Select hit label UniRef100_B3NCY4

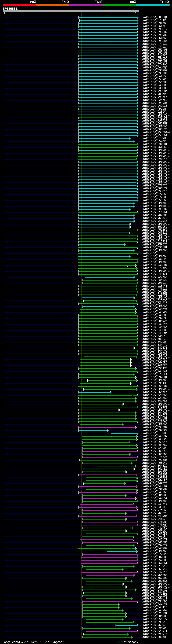point(154,336)
